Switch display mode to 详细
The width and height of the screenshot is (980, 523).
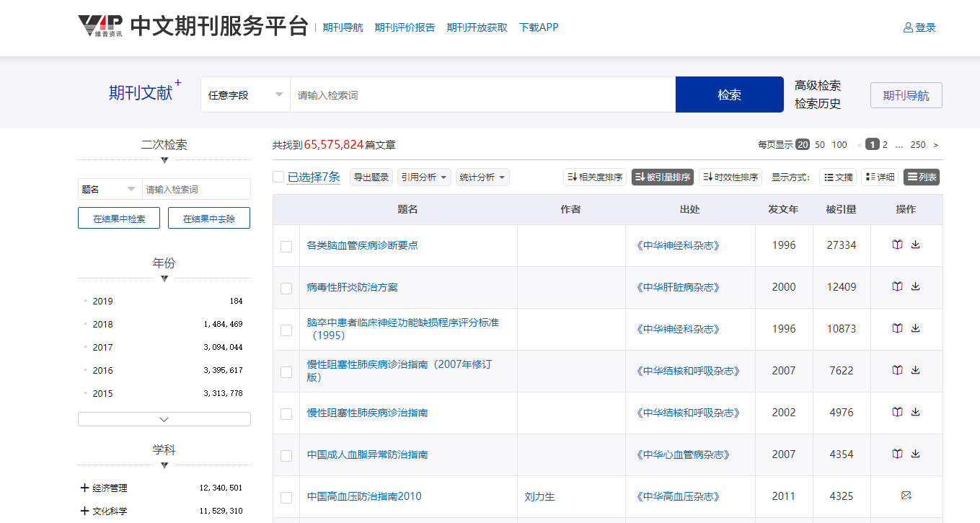tap(880, 177)
